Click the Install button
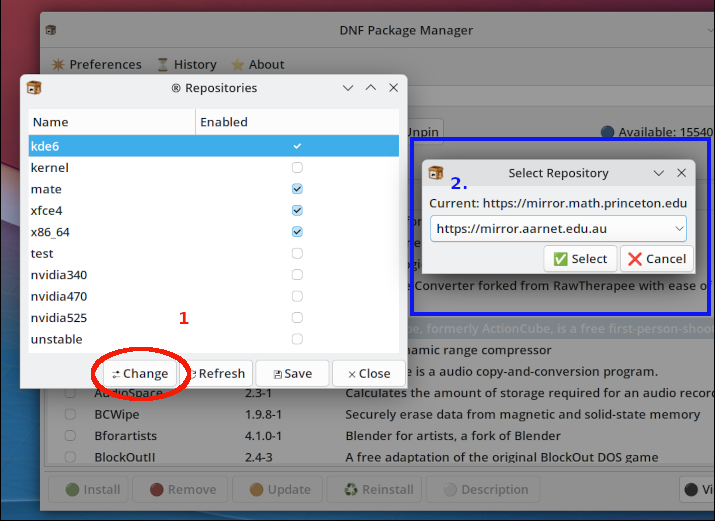 click(x=92, y=489)
